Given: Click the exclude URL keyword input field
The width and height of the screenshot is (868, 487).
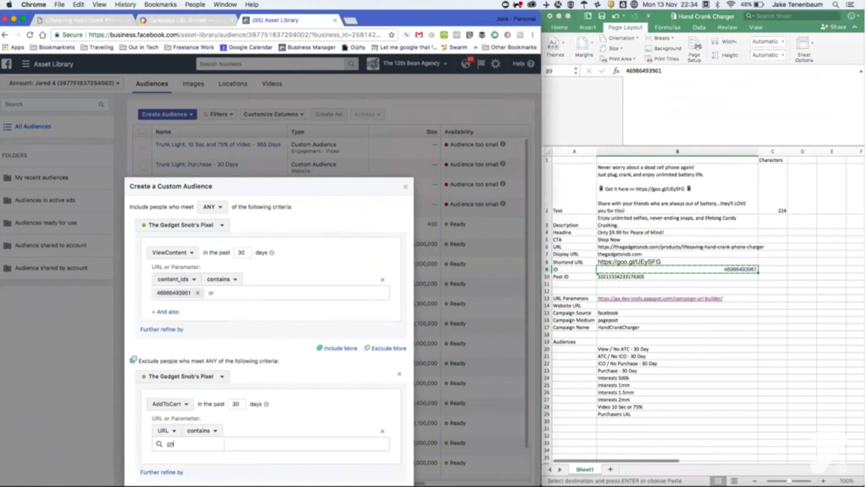Looking at the screenshot, I should (x=270, y=444).
